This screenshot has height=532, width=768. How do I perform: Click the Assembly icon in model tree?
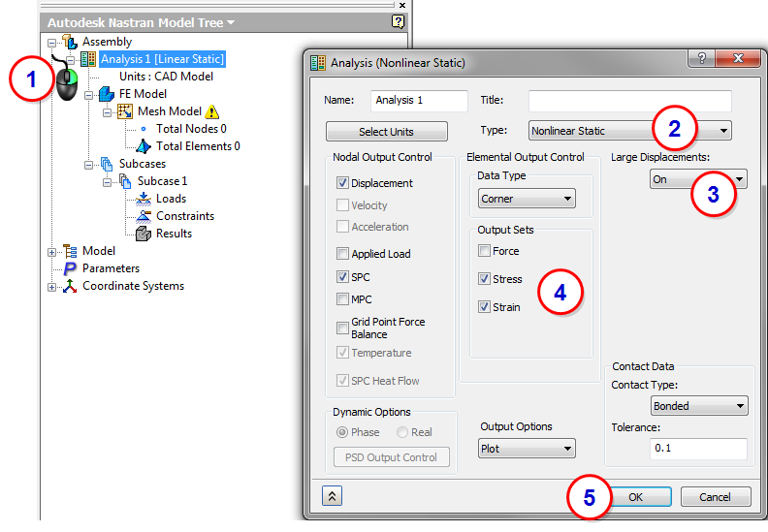70,42
